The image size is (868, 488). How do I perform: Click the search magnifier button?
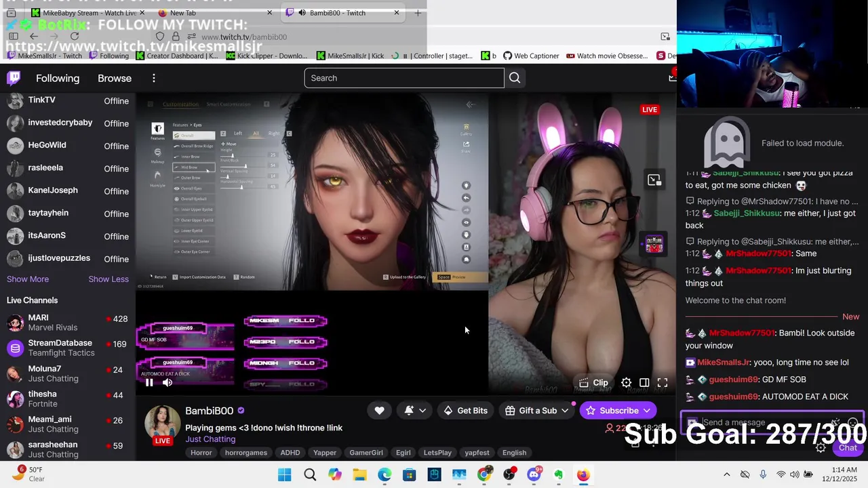pyautogui.click(x=515, y=78)
